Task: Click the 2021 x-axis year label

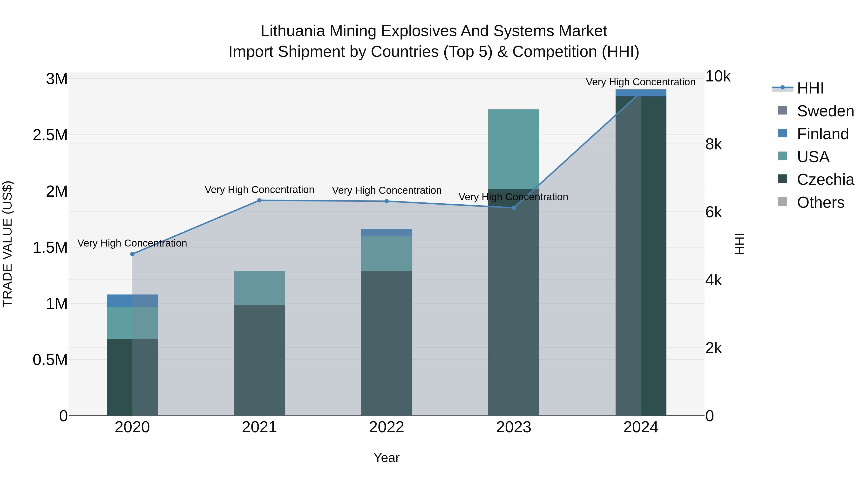Action: coord(259,427)
